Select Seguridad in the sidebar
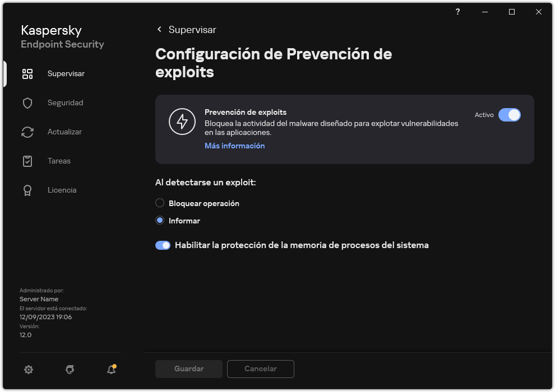The image size is (555, 392). click(x=66, y=102)
